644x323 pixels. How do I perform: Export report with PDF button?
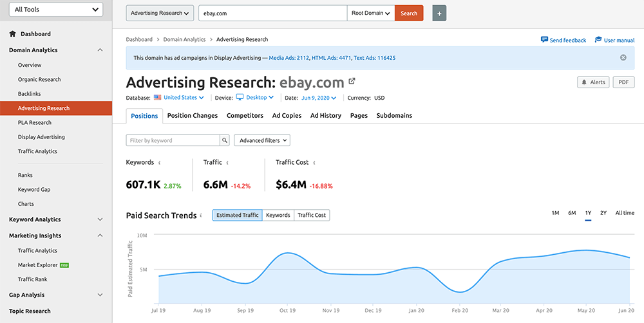[623, 82]
